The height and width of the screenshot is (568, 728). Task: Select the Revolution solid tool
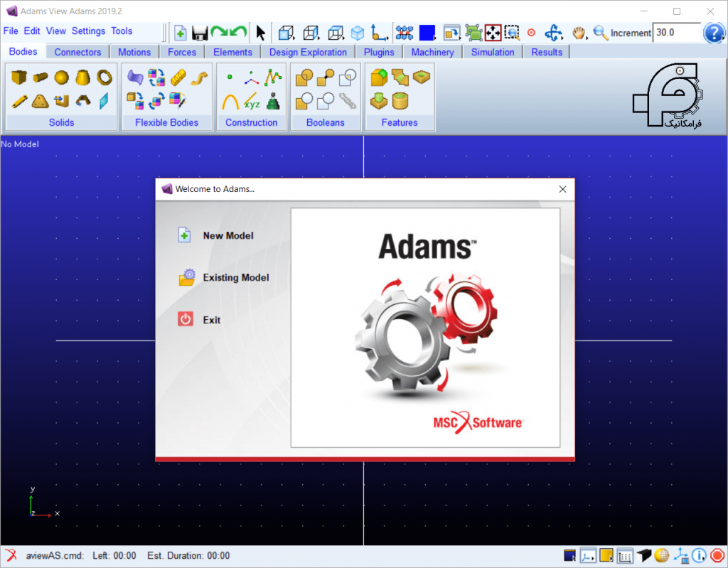pos(83,101)
